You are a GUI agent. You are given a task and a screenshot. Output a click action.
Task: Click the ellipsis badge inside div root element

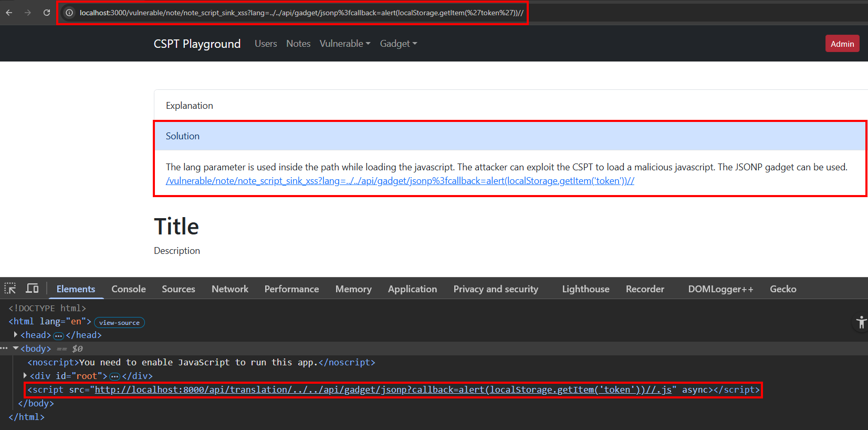[x=114, y=376]
